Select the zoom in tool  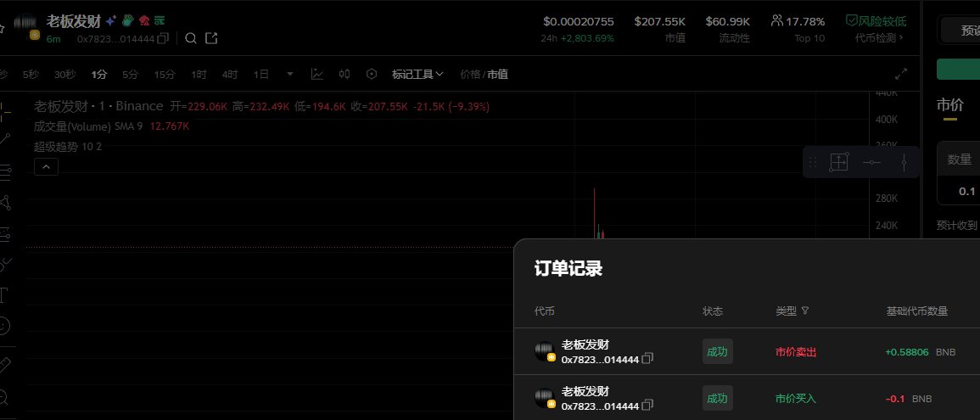pyautogui.click(x=3, y=396)
